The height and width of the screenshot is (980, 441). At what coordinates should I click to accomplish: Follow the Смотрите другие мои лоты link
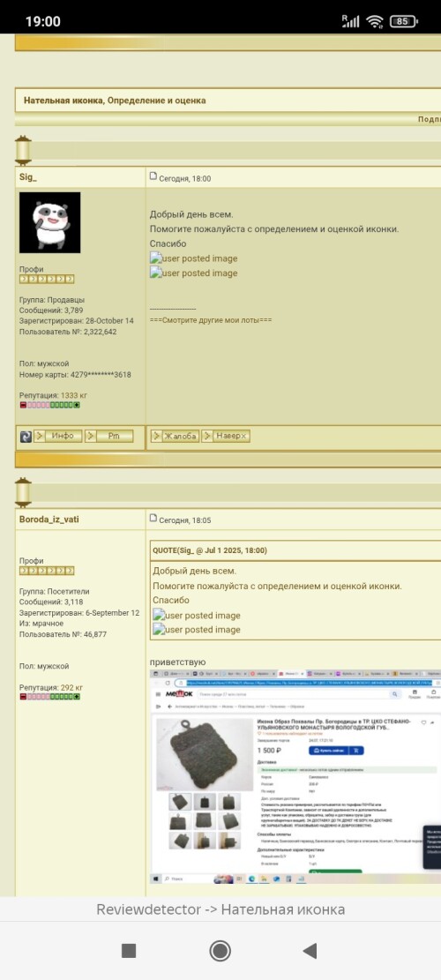(x=211, y=320)
